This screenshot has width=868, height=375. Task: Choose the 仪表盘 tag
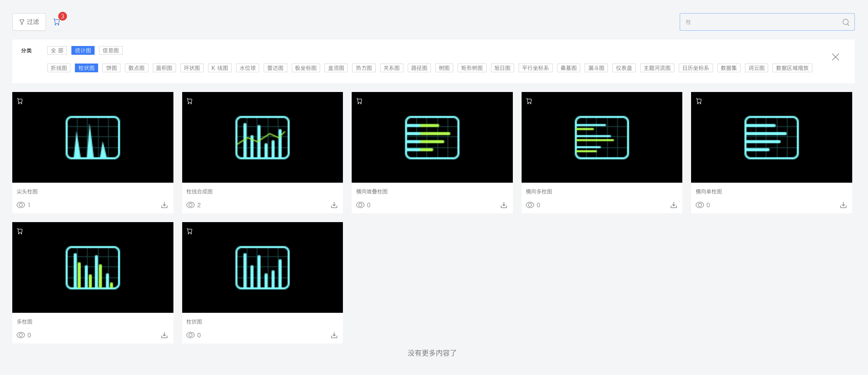624,68
